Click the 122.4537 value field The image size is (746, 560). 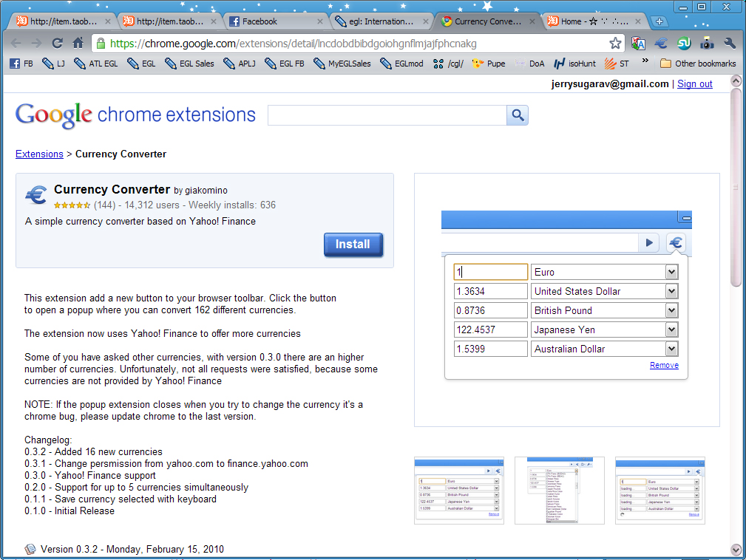[490, 329]
